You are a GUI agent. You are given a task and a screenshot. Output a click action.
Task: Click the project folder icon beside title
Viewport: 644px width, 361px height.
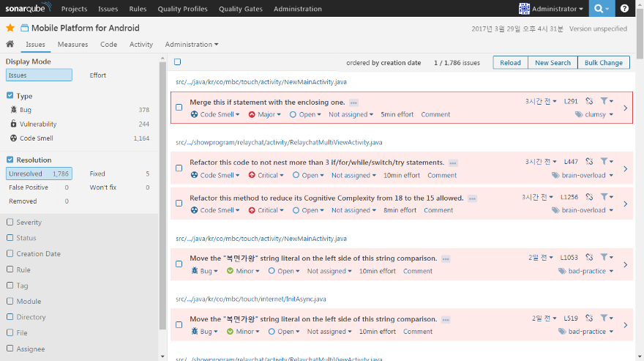tap(25, 28)
